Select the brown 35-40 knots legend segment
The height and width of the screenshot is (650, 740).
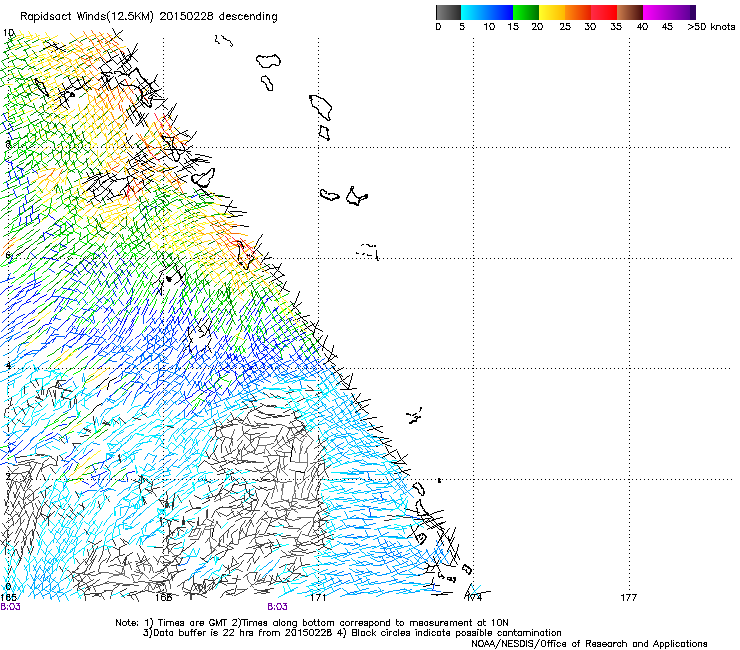pyautogui.click(x=630, y=12)
